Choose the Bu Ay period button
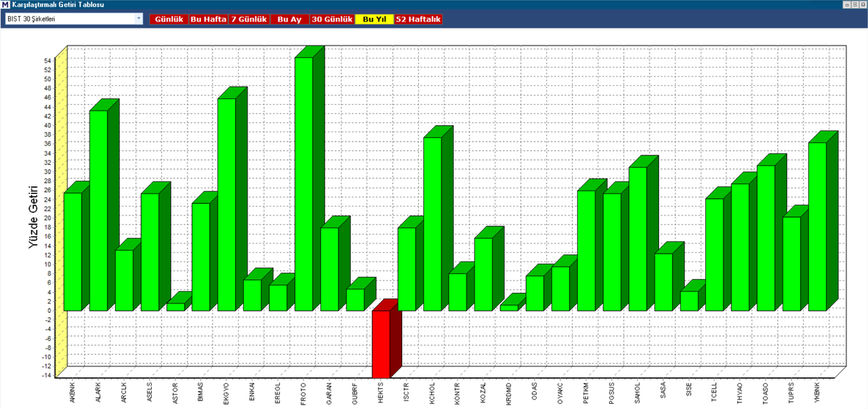Image resolution: width=868 pixels, height=409 pixels. tap(289, 20)
